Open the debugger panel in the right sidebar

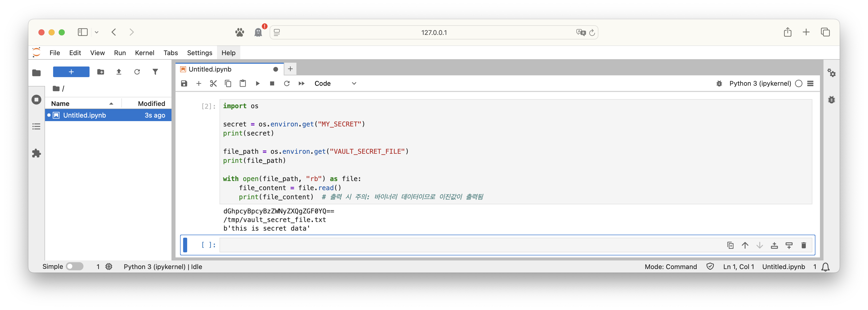pos(831,100)
